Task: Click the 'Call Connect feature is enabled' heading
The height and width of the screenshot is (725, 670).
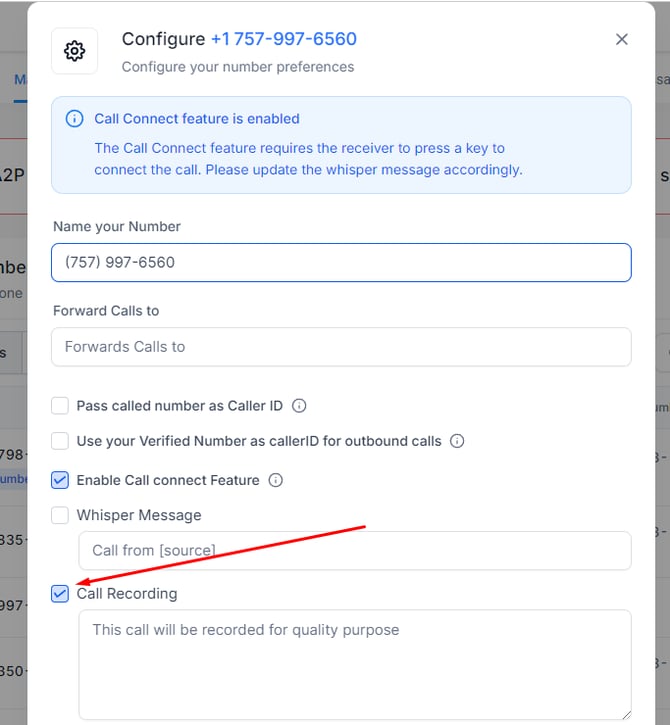Action: 197,119
